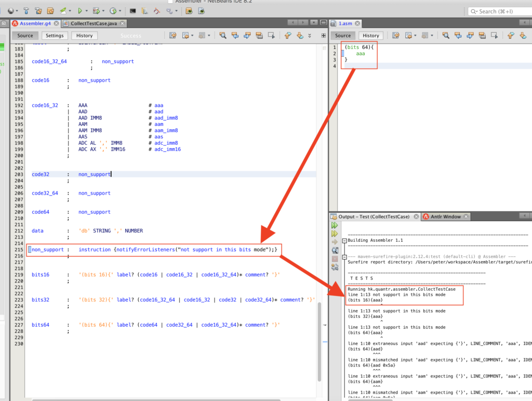Toggle Rectangular Selection in 1.asm toolbar
Screen dimensions: 532x401
coord(495,35)
